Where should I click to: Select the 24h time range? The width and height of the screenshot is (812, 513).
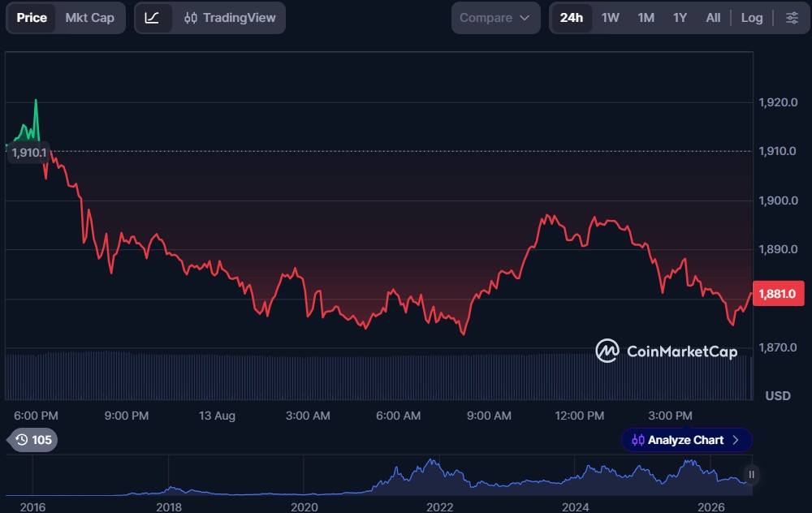571,18
